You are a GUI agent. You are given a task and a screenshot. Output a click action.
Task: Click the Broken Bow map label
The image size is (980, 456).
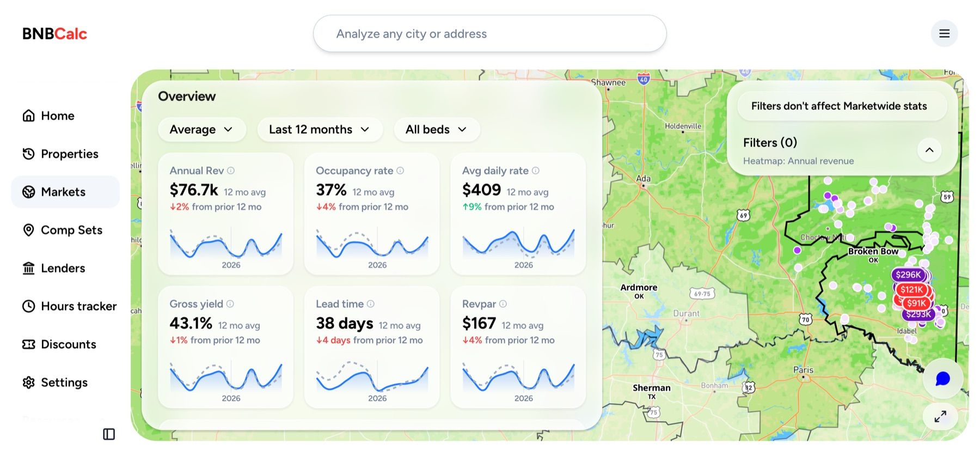click(873, 251)
